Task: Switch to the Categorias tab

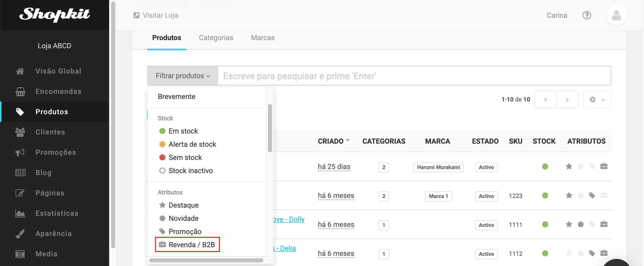Action: point(216,38)
